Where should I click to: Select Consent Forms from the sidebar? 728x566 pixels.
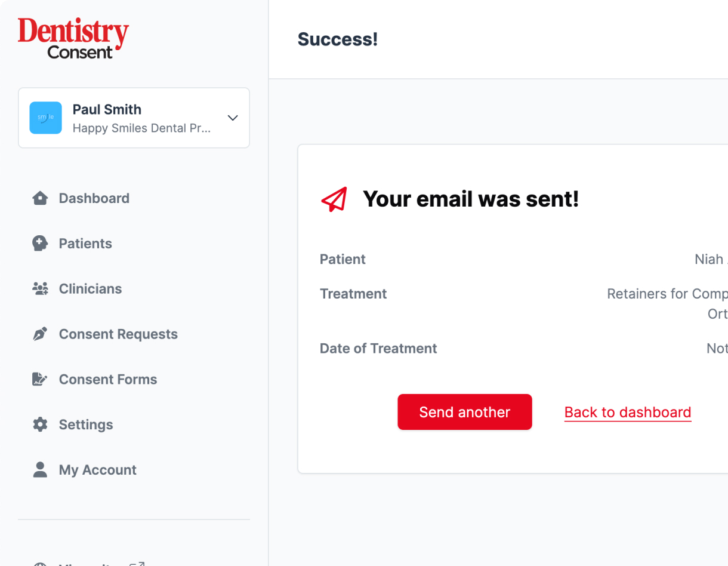[x=108, y=380]
